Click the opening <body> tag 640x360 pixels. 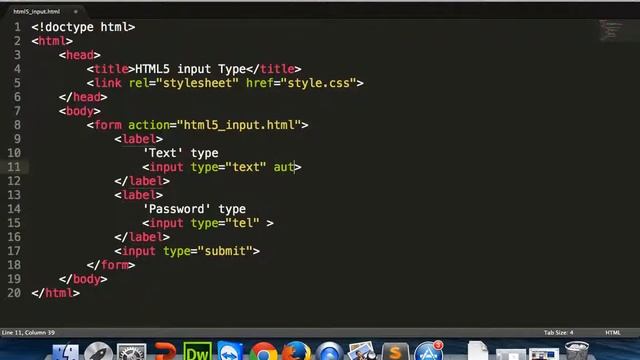(x=80, y=111)
